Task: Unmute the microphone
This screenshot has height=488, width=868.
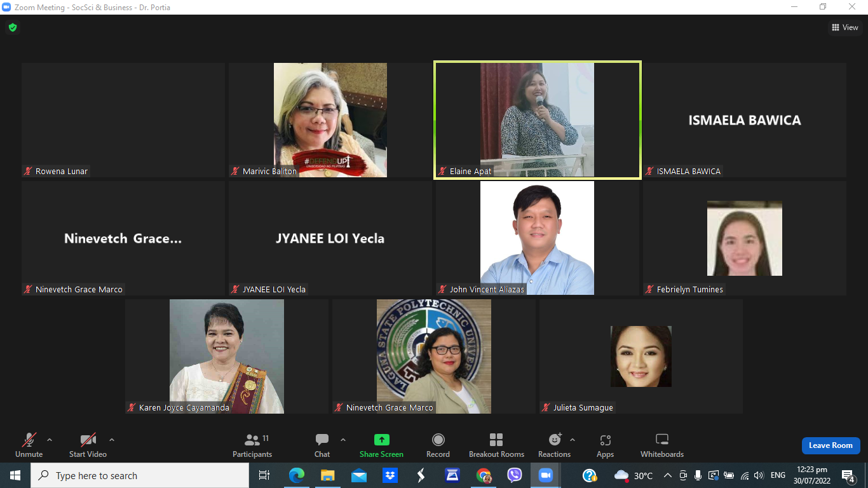Action: coord(29,445)
